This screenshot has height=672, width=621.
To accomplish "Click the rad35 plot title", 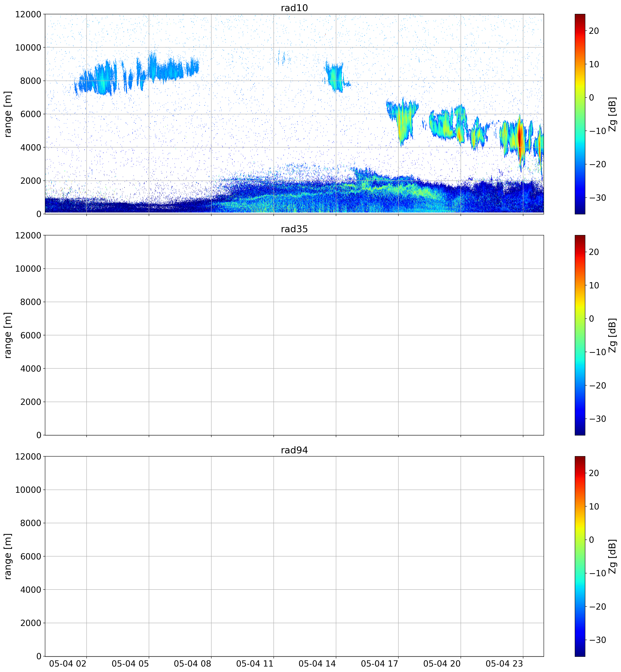I will tap(294, 229).
